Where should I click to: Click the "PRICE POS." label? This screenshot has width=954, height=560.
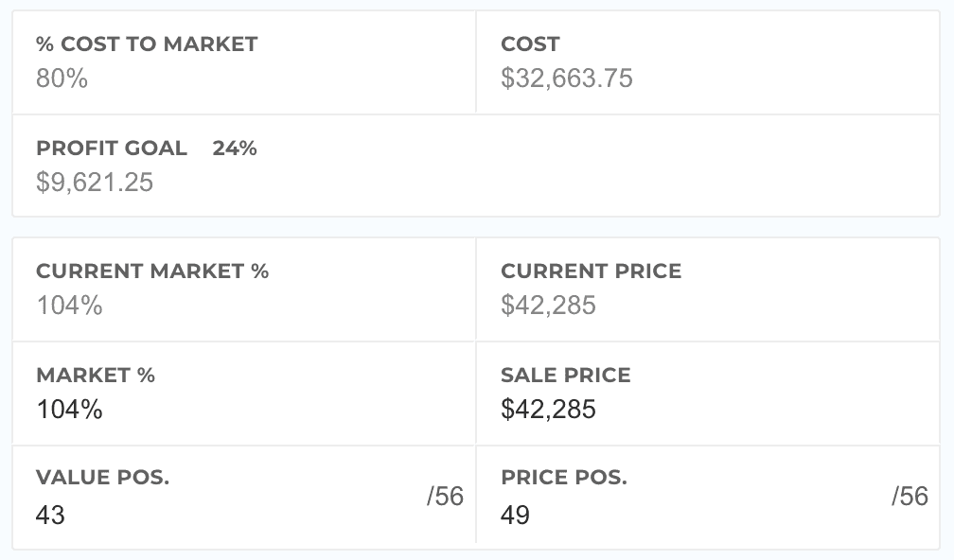(x=563, y=478)
